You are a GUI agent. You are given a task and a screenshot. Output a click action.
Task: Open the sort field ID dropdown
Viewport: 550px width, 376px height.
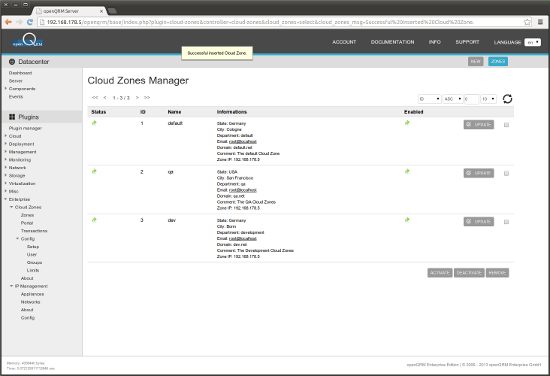(429, 99)
